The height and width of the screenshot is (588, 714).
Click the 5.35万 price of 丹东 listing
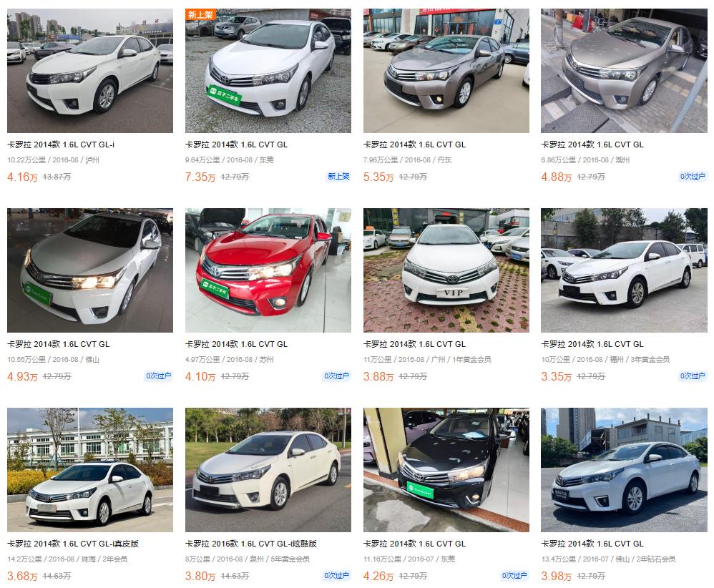click(378, 177)
